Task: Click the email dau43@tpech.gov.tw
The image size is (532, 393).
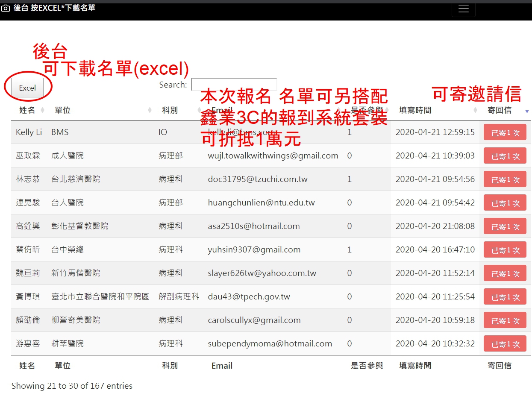Action: coord(249,296)
